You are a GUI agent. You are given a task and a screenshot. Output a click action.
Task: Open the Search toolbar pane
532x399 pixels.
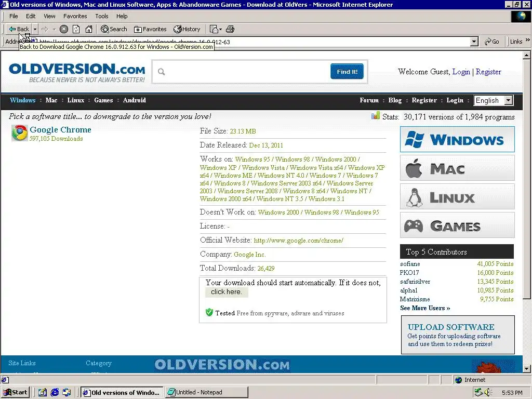point(114,29)
